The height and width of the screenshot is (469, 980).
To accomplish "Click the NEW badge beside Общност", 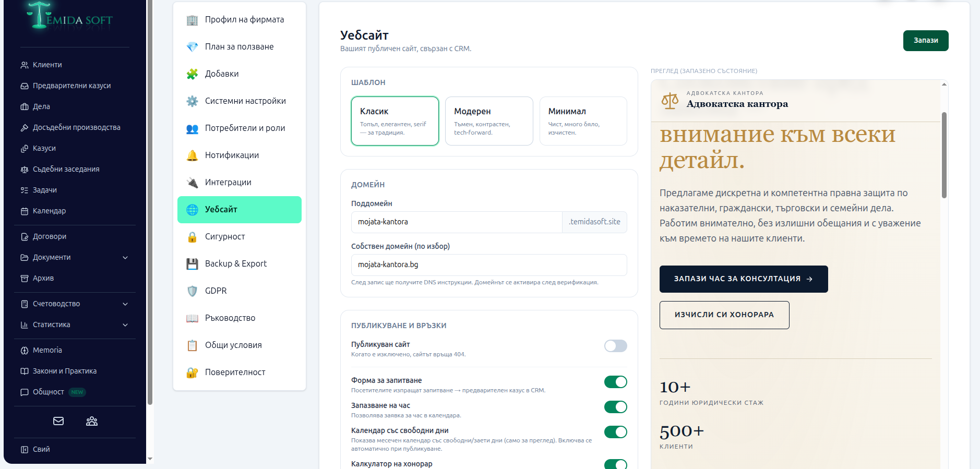I will click(x=77, y=392).
